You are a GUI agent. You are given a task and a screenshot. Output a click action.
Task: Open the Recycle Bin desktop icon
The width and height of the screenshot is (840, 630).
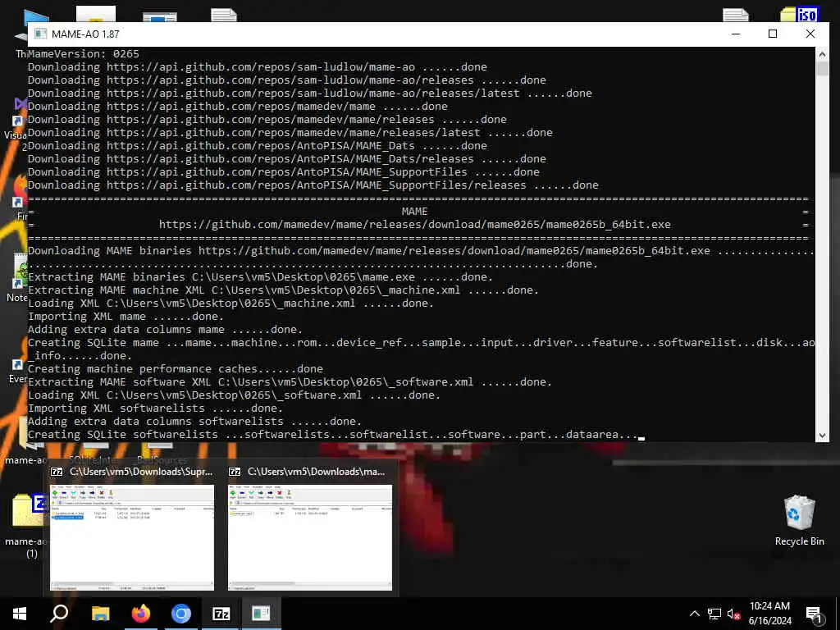click(799, 520)
